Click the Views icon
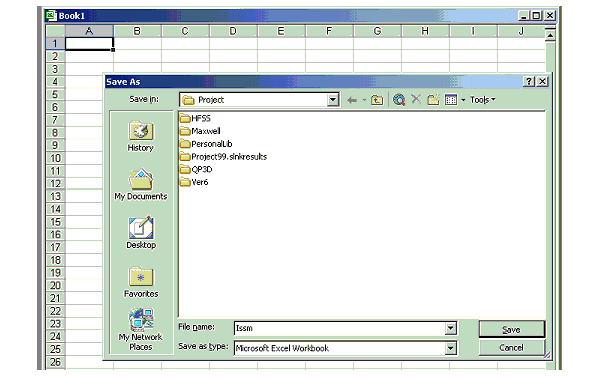The height and width of the screenshot is (376, 600). click(451, 100)
